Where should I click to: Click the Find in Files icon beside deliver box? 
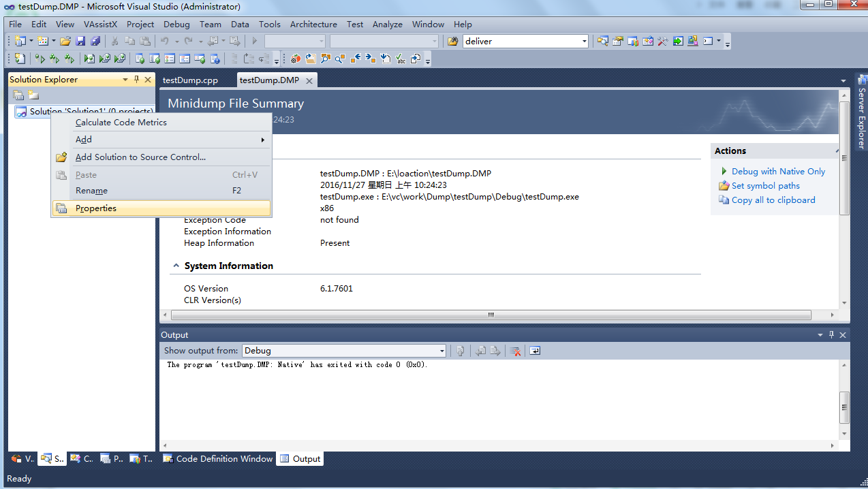click(x=453, y=42)
